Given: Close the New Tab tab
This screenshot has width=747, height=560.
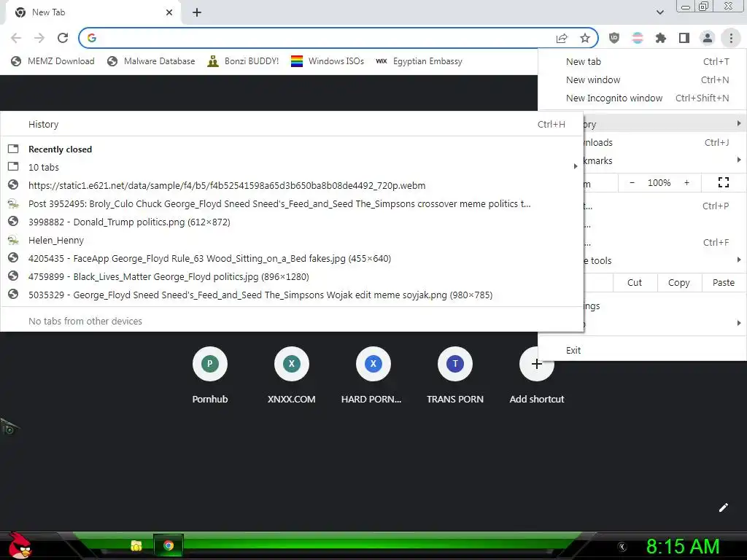Looking at the screenshot, I should [169, 12].
